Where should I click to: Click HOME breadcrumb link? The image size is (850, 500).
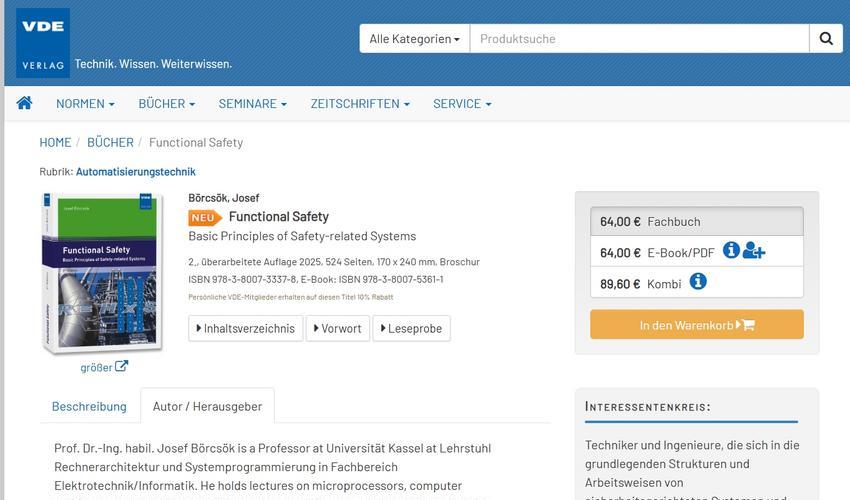pyautogui.click(x=55, y=143)
